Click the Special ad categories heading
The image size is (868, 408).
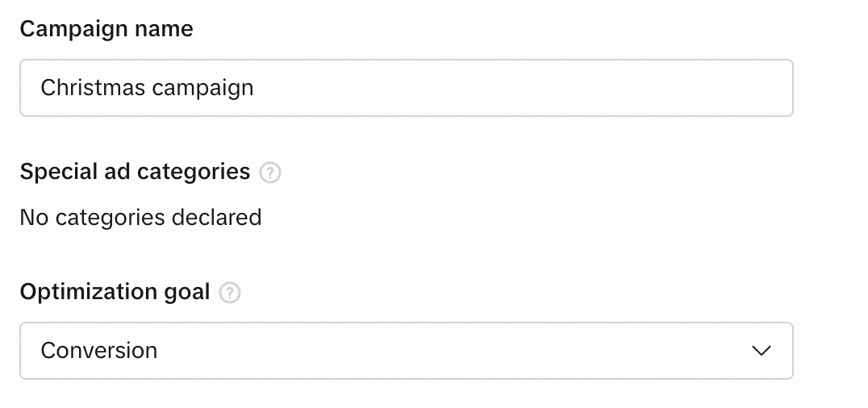pyautogui.click(x=135, y=172)
